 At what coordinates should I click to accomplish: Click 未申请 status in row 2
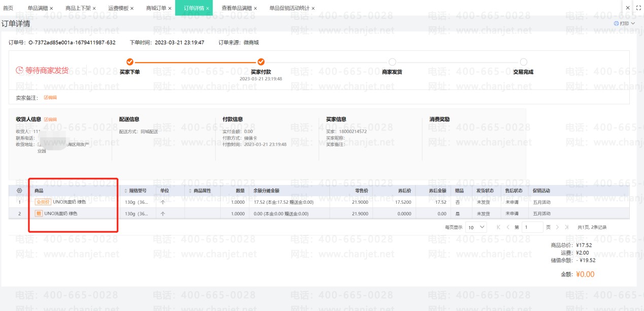pyautogui.click(x=511, y=214)
